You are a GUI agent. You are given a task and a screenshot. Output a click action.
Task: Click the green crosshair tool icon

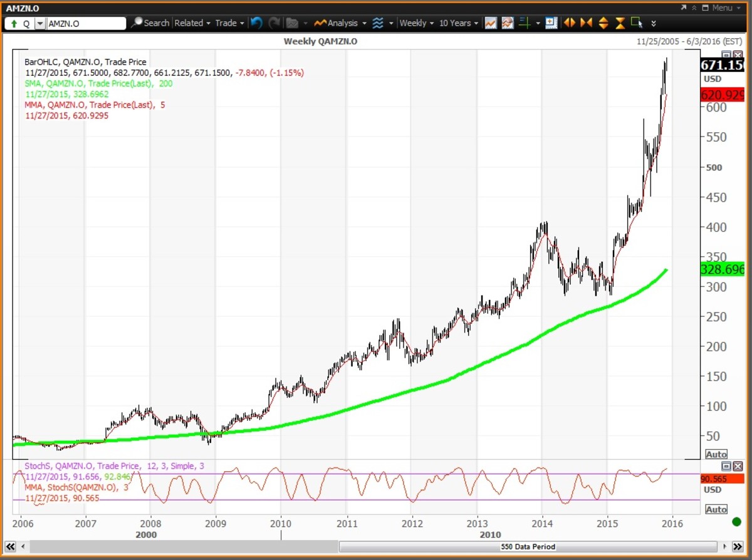(525, 23)
